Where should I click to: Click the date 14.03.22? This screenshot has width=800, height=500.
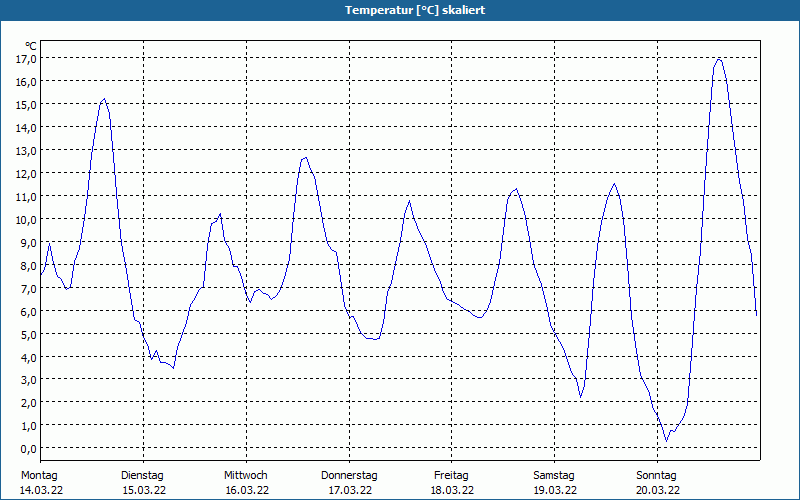41,490
